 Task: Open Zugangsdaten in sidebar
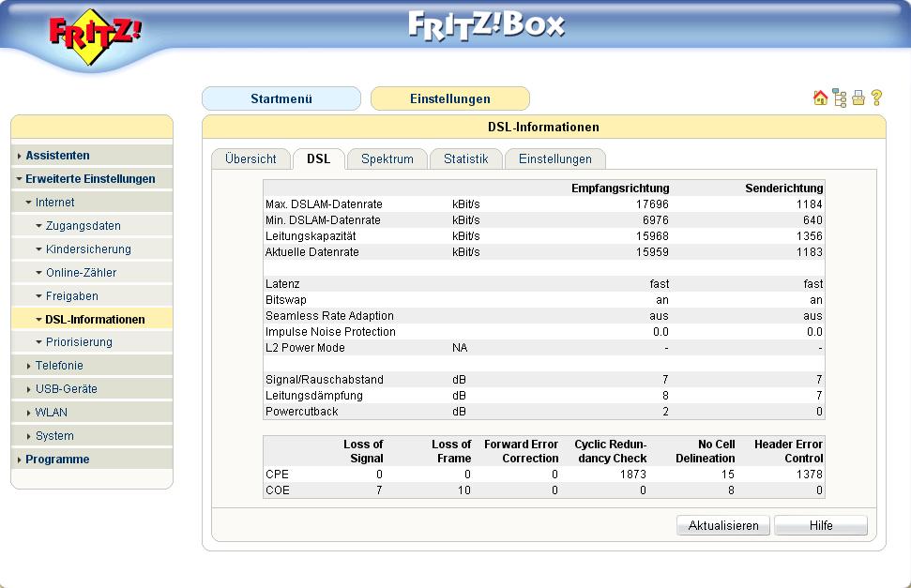point(84,225)
